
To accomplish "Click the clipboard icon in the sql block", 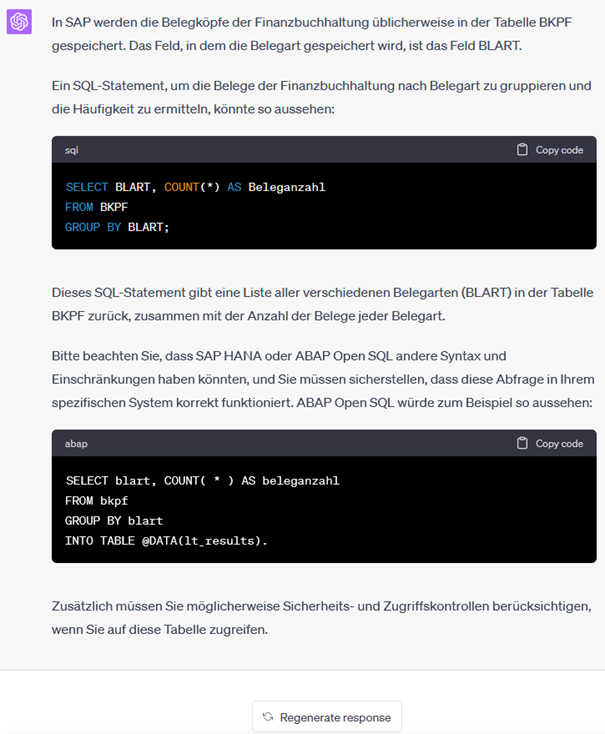I will 522,150.
